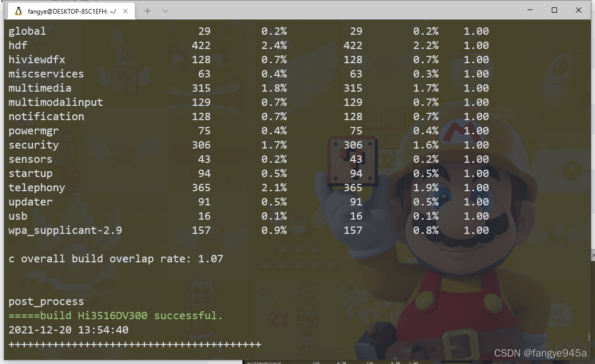This screenshot has width=595, height=364.
Task: Click the 'miscservices' row label
Action: (46, 74)
